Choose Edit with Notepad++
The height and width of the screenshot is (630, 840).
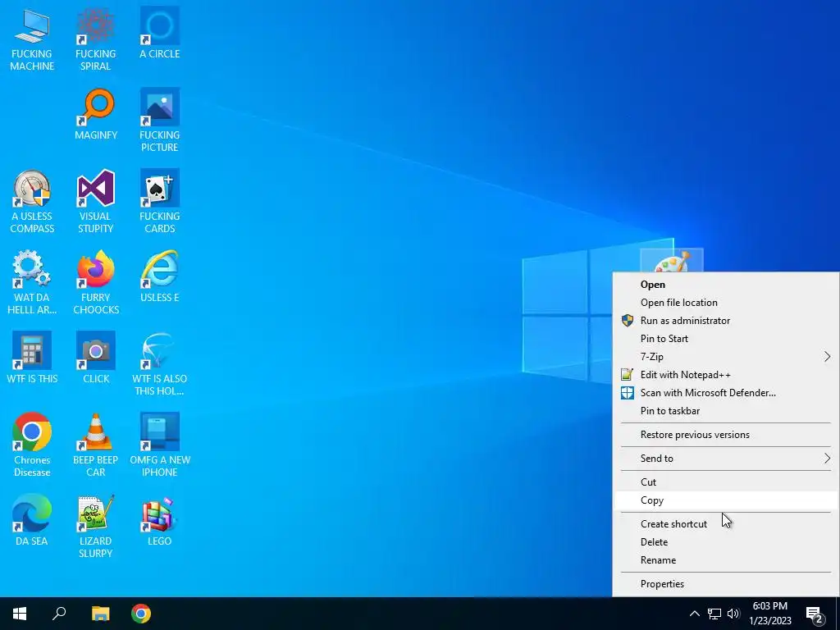725,375
